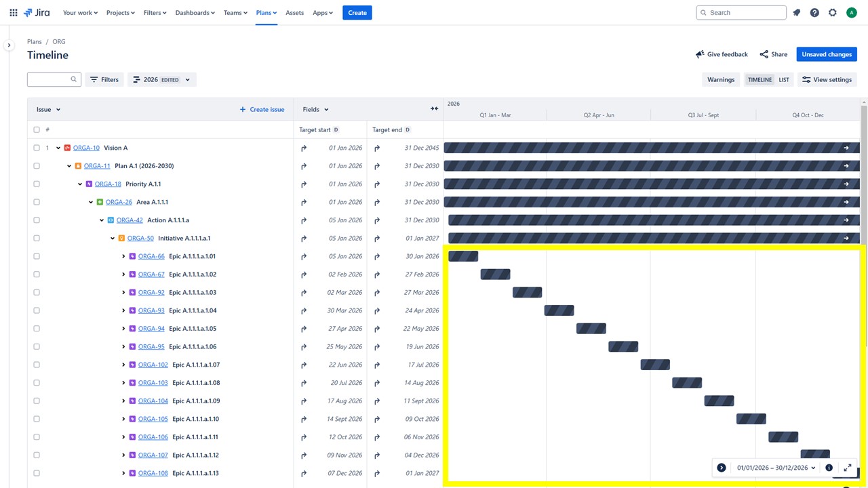Click the ORGA-11 plan issue type icon
The image size is (868, 488).
coord(78,166)
